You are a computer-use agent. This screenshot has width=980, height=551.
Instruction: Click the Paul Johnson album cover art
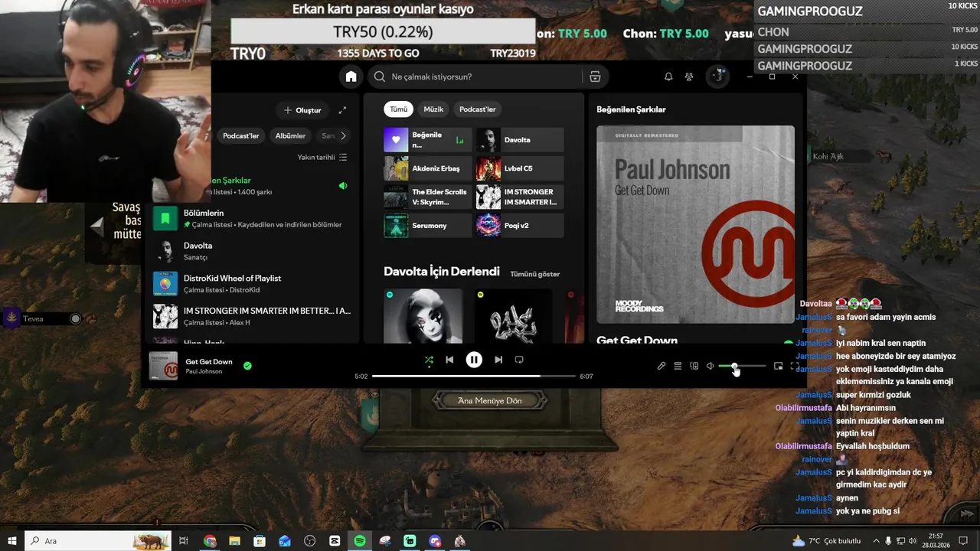pyautogui.click(x=695, y=224)
